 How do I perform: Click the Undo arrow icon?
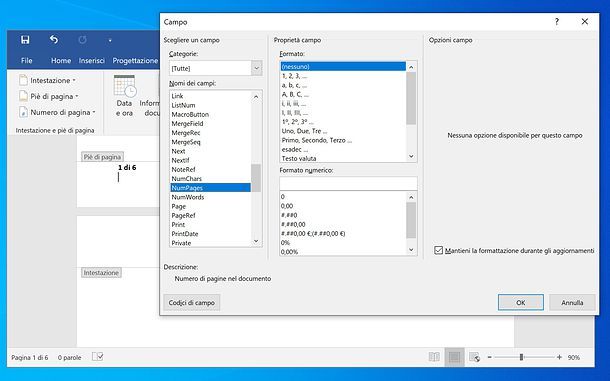tap(54, 40)
